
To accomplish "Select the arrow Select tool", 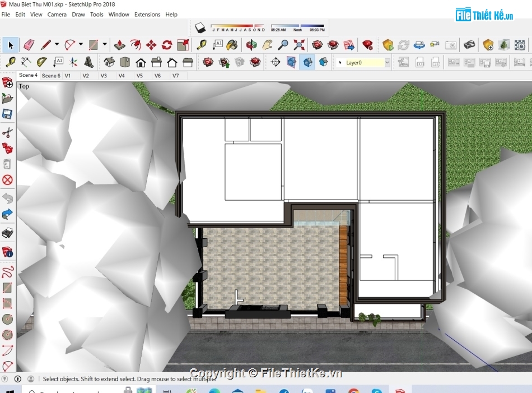I will coord(10,45).
